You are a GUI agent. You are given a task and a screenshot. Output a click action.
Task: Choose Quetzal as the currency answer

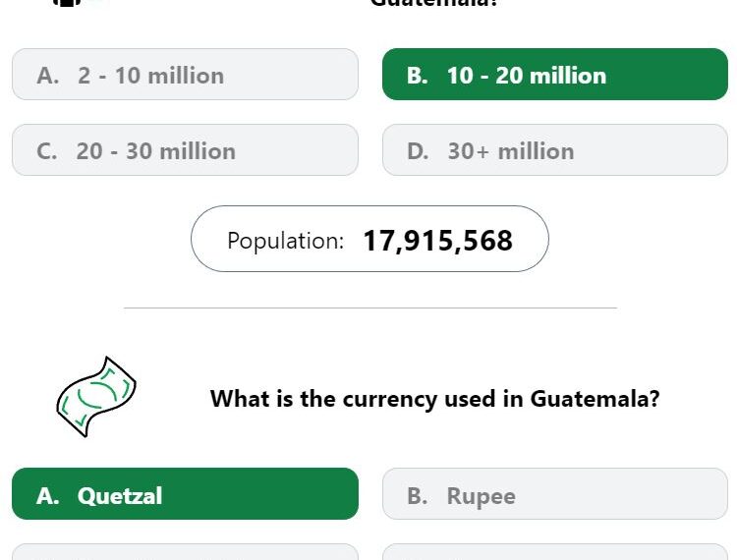[x=185, y=494]
